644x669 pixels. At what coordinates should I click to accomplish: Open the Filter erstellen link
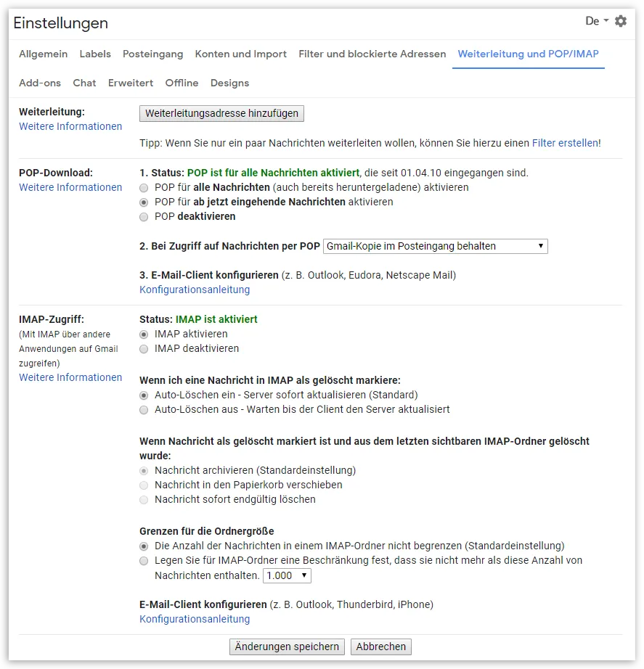[x=565, y=143]
